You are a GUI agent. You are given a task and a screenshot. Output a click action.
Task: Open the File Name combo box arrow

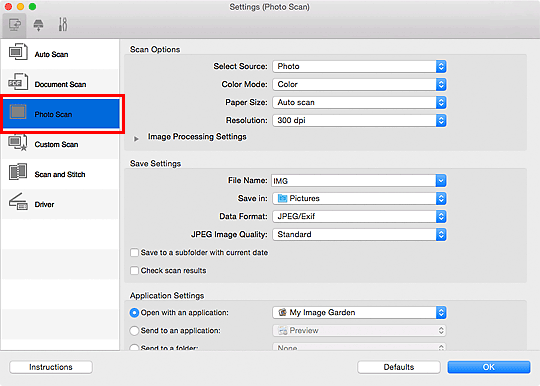click(x=441, y=180)
